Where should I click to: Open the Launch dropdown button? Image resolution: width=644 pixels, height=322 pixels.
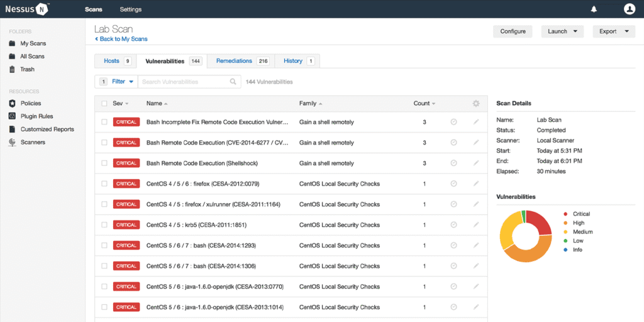pos(562,31)
